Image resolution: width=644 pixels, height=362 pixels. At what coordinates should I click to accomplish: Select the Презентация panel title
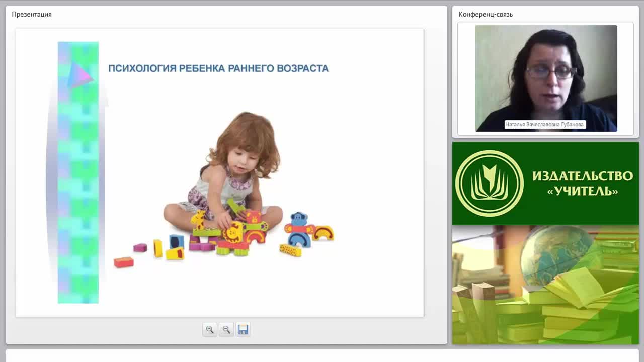[x=32, y=14]
